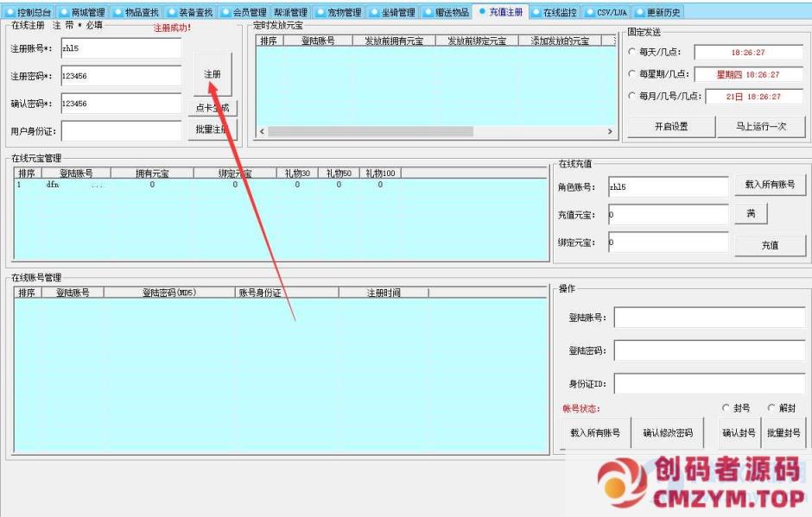Click the 控制总台 tab icon
The height and width of the screenshot is (517, 812).
pyautogui.click(x=10, y=11)
